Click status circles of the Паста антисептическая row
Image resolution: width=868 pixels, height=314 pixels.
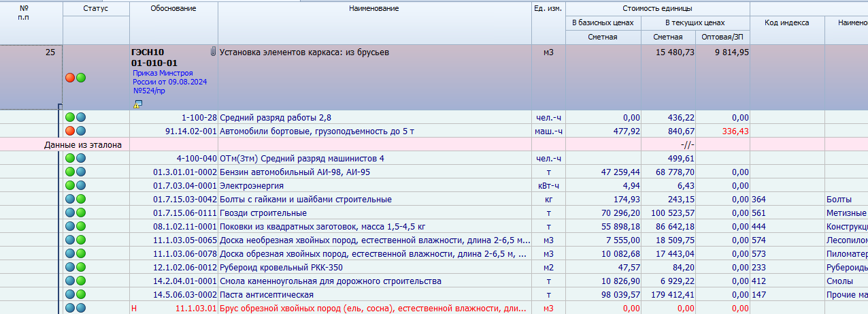(76, 294)
